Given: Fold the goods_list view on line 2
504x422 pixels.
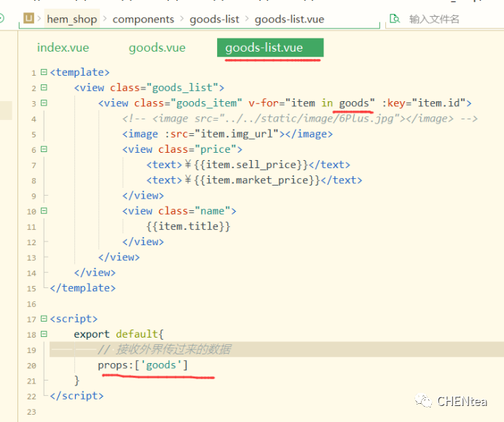Looking at the screenshot, I should coord(44,88).
